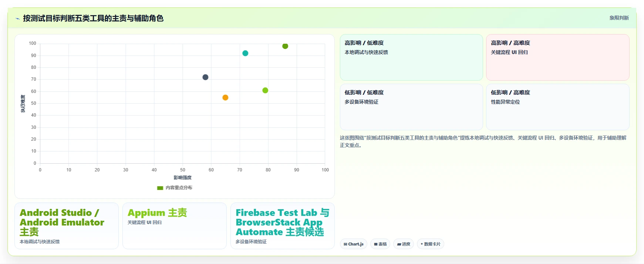Open the Firebase Test Lab 主责候选 card
The height and width of the screenshot is (264, 644).
283,226
